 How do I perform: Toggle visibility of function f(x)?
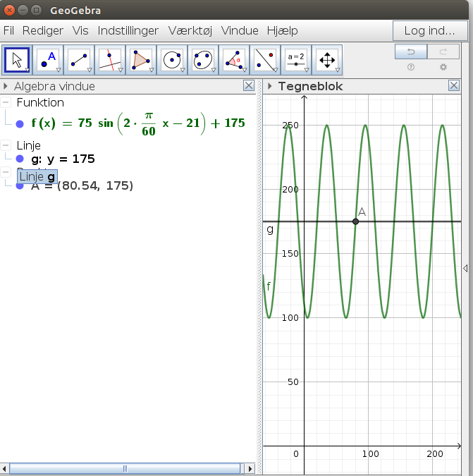pyautogui.click(x=20, y=124)
